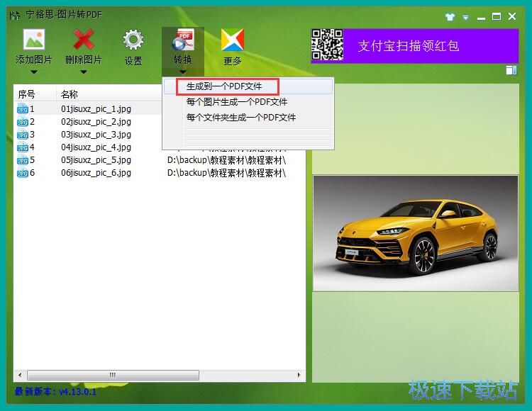Click path cell of row 05jisuxz_pic_5.jpg
This screenshot has width=532, height=411.
pyautogui.click(x=227, y=160)
